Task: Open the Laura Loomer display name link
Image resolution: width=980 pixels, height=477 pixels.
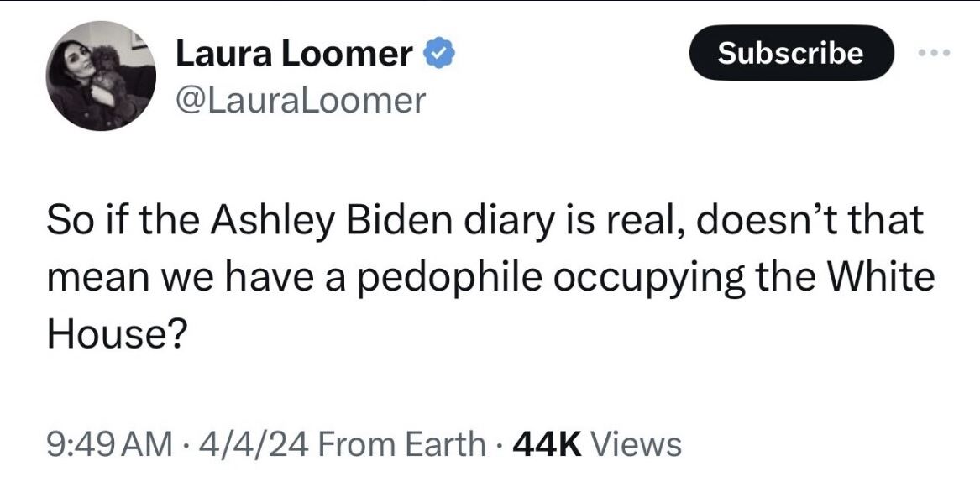Action: [x=294, y=55]
